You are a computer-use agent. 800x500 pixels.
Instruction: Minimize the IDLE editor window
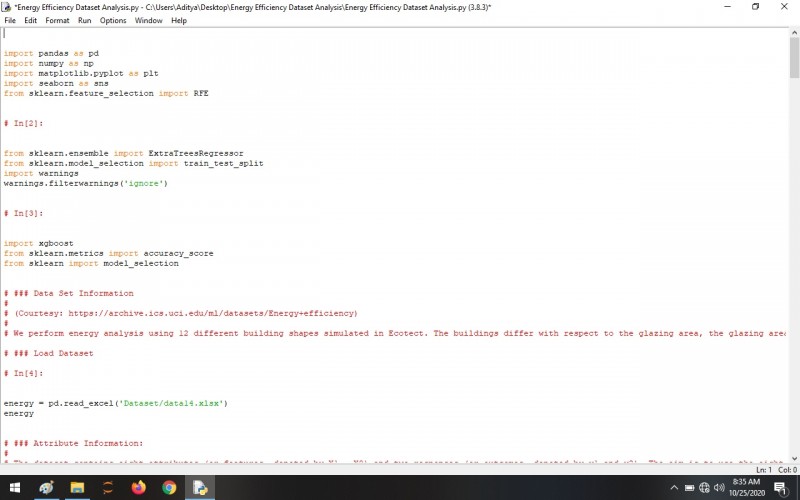[x=727, y=7]
